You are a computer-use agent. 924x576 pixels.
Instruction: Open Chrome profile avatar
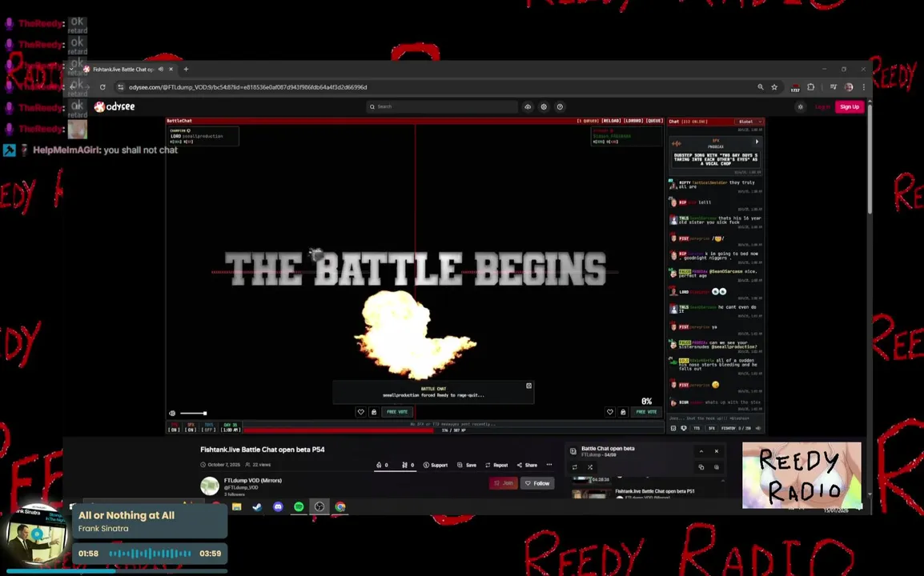(x=849, y=87)
